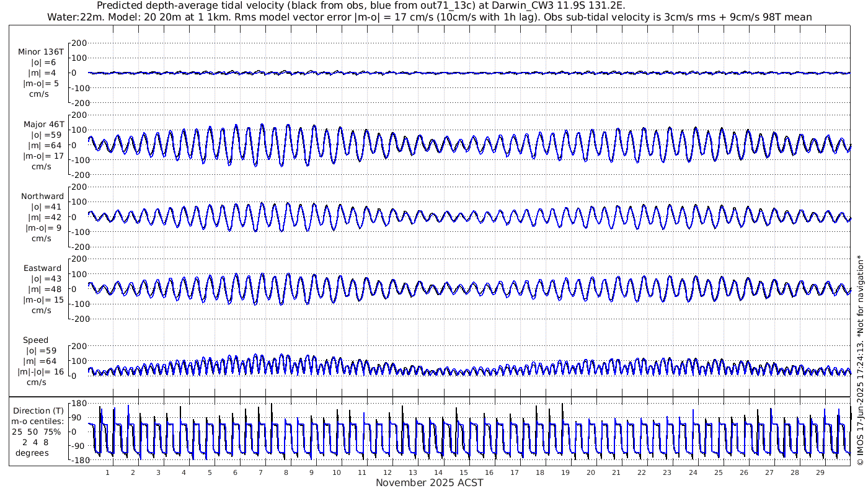Screen dimensions: 868x496
Task: Click the "-90" tick on the Direction axis
Action: 77,446
